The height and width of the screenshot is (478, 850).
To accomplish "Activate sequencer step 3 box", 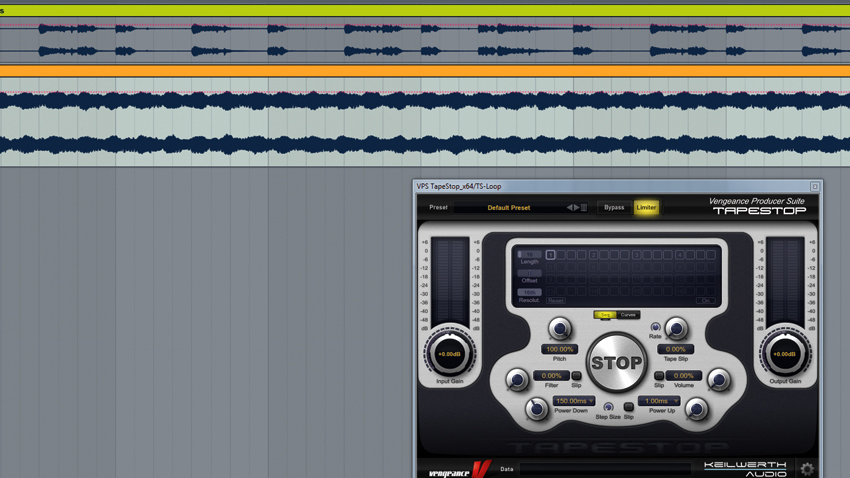I will tap(636, 255).
